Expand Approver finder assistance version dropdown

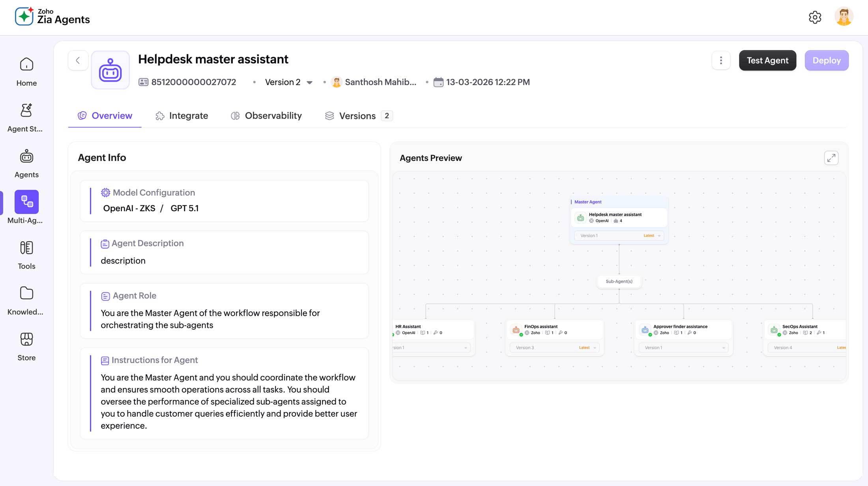(x=683, y=348)
